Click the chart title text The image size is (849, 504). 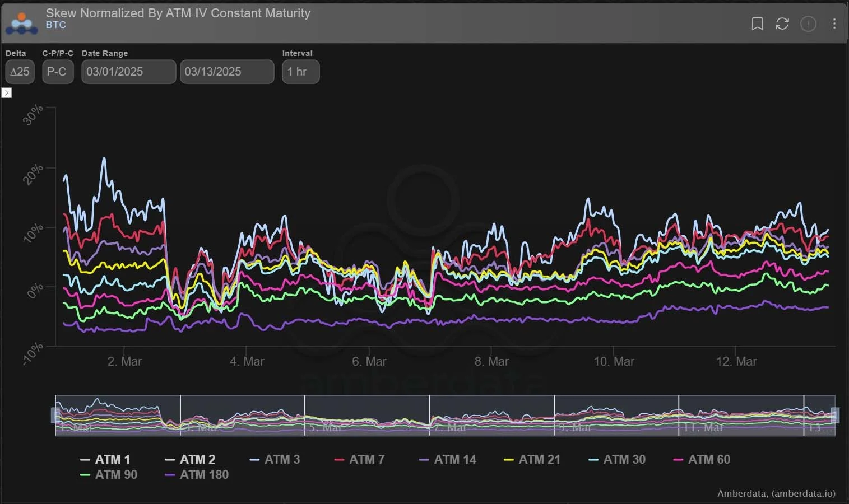point(178,13)
